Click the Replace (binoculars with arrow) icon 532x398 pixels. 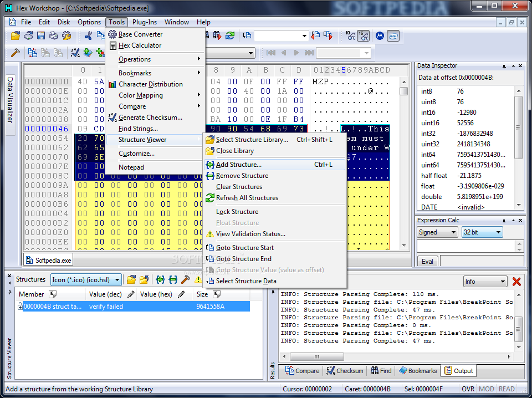point(217,35)
